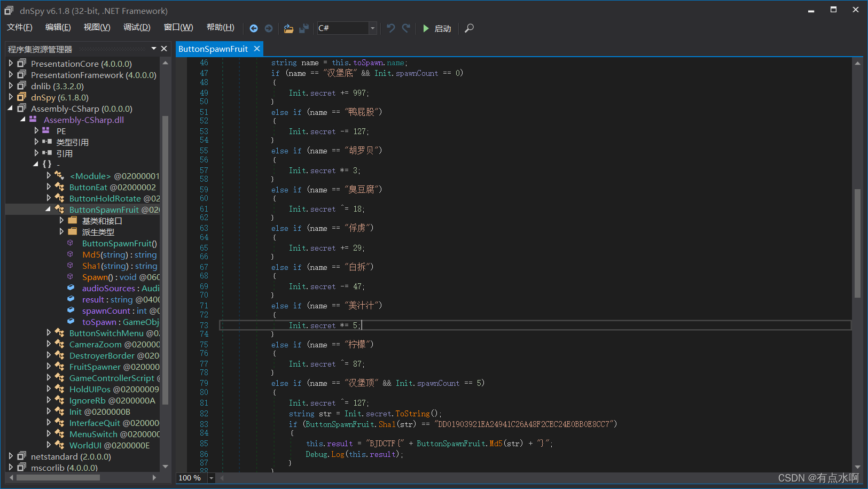868x489 pixels.
Task: Collapse the Assembly-CSharp (0.0.0.0) node
Action: [x=11, y=108]
